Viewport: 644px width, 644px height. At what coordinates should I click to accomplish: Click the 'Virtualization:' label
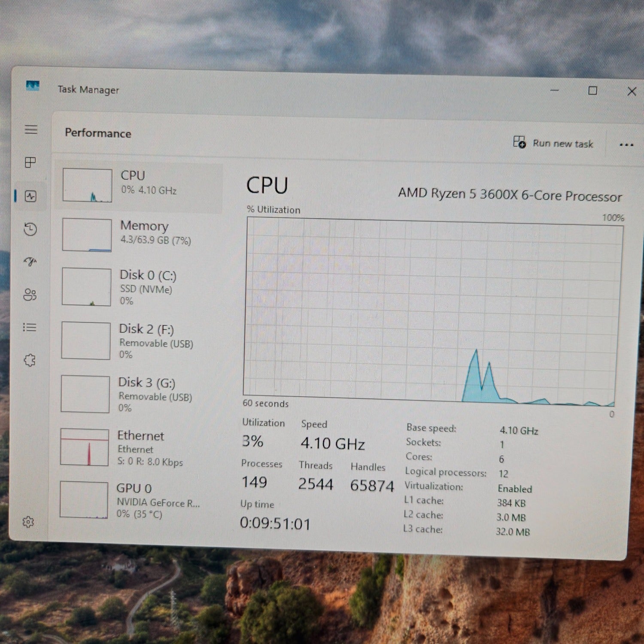(434, 486)
